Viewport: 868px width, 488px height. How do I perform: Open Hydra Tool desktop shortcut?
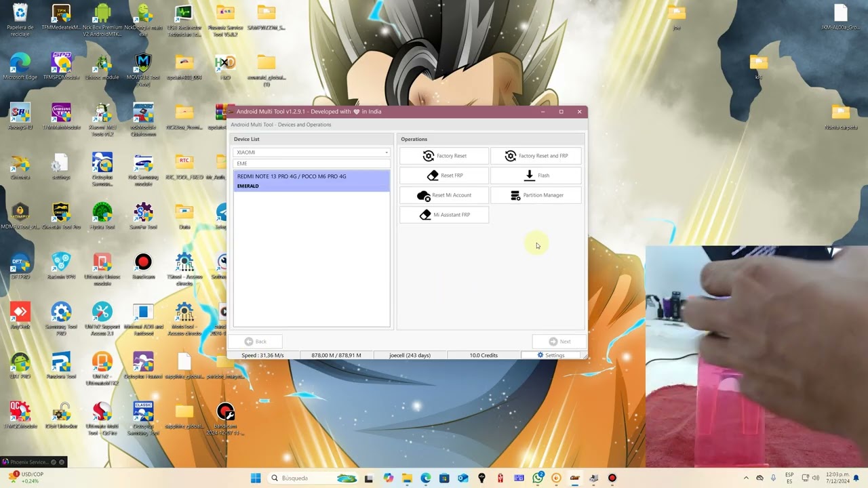102,217
